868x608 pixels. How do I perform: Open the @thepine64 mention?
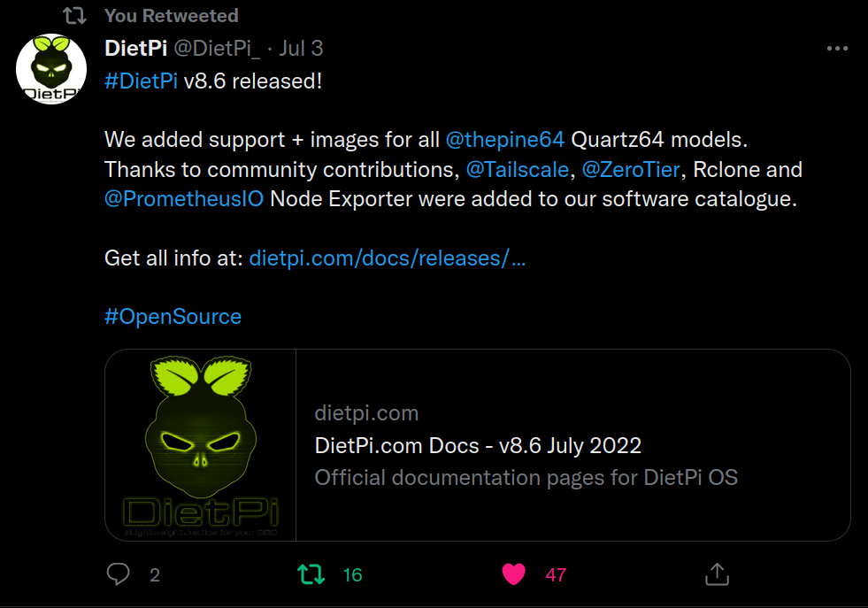click(x=505, y=140)
